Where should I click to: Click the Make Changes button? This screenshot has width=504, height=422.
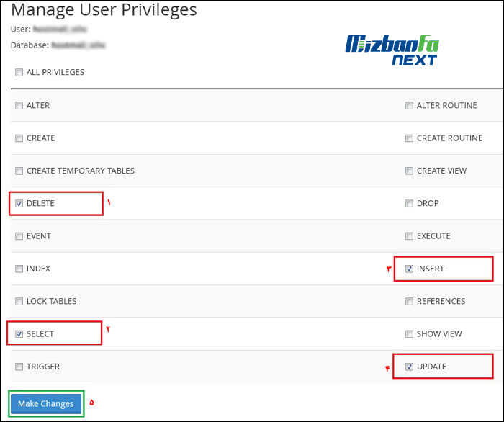pos(46,404)
